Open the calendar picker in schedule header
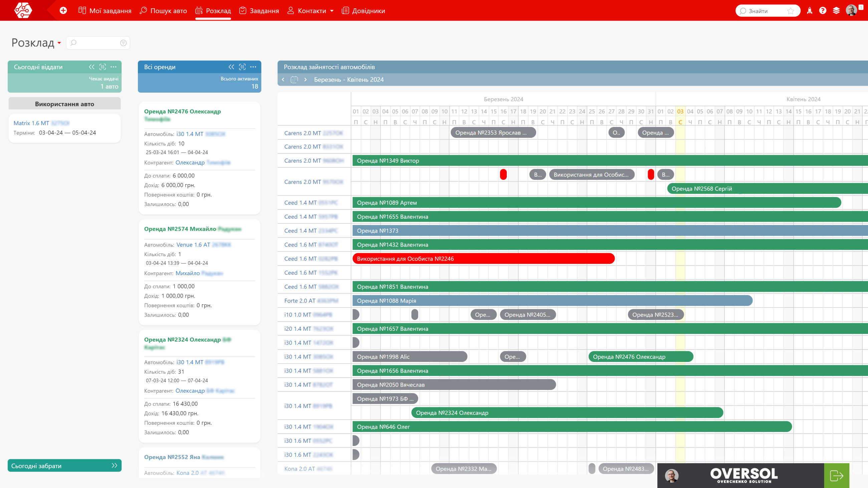The height and width of the screenshot is (488, 868). click(294, 79)
